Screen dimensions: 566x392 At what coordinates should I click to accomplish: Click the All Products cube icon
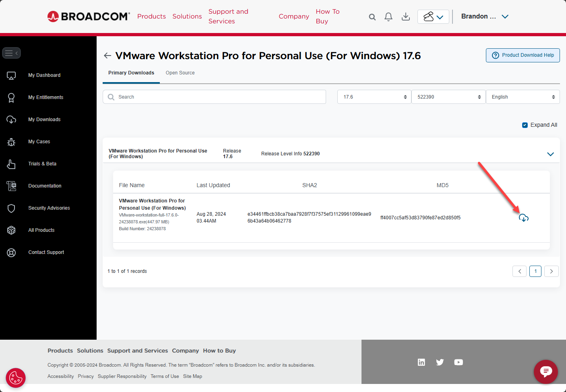(x=11, y=230)
